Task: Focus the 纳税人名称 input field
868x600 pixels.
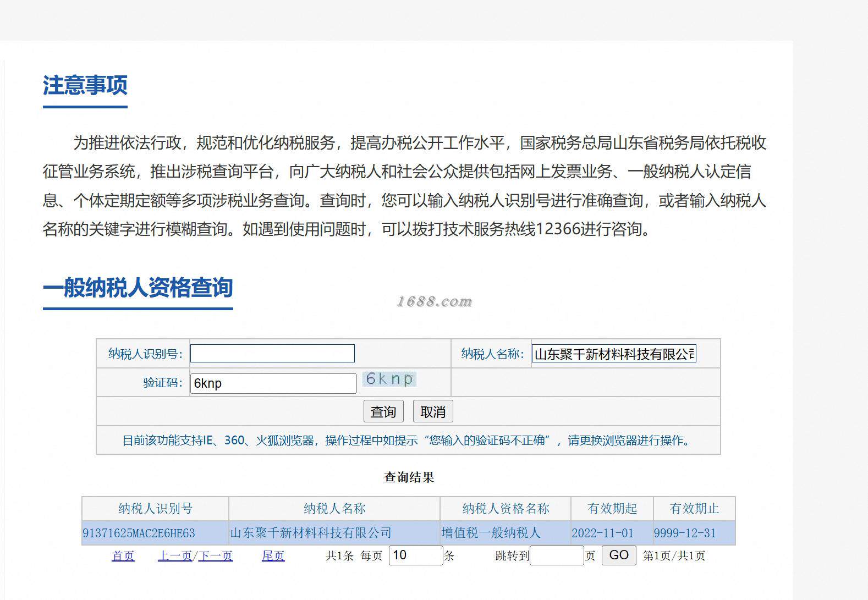Action: 614,354
